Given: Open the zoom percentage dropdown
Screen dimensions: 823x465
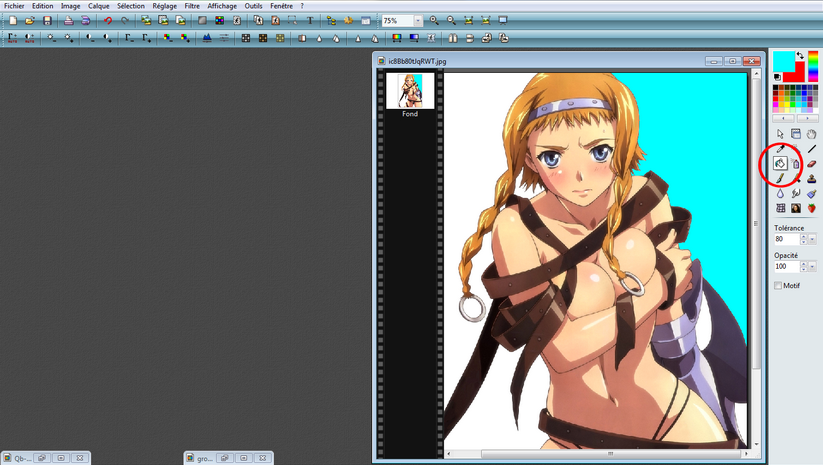Looking at the screenshot, I should point(418,20).
